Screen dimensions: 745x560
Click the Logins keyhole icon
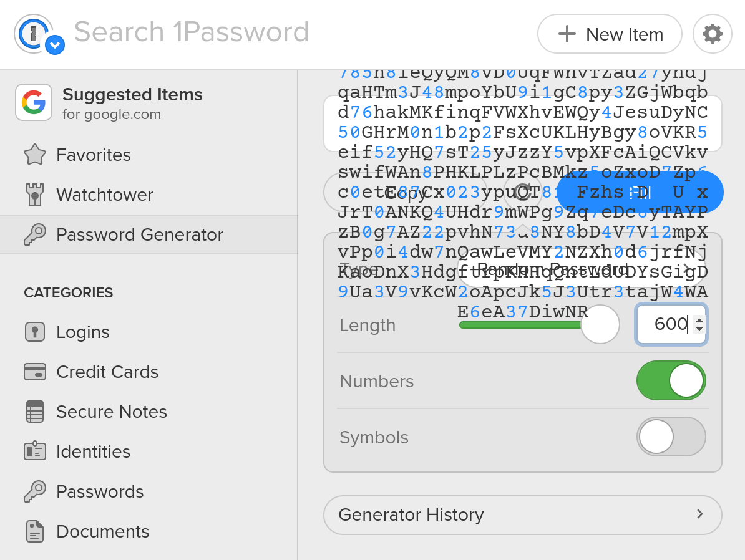click(35, 332)
